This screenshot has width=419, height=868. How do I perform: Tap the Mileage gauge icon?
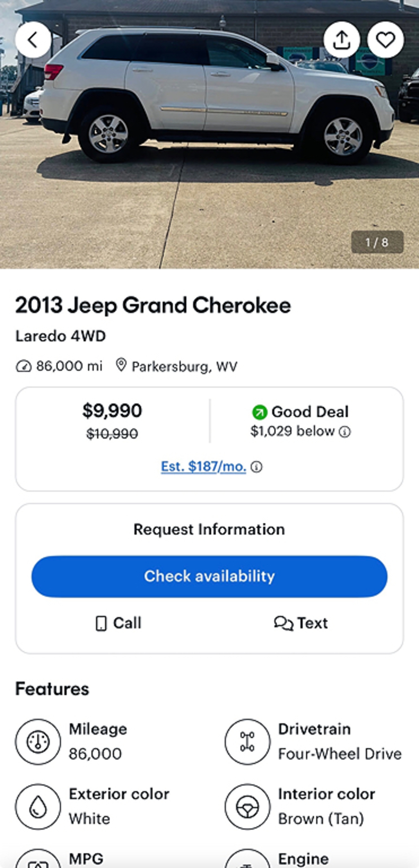(x=38, y=741)
